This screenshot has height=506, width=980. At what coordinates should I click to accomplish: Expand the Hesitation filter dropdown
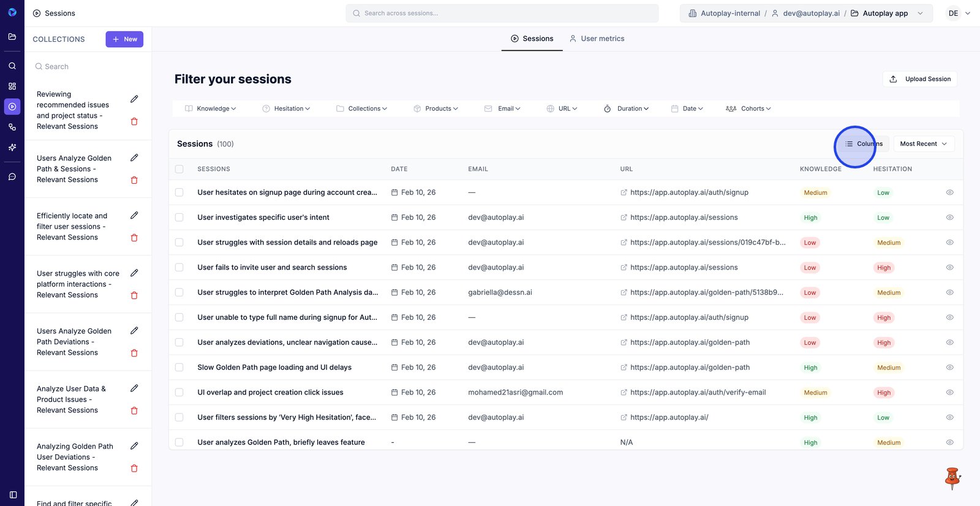286,108
